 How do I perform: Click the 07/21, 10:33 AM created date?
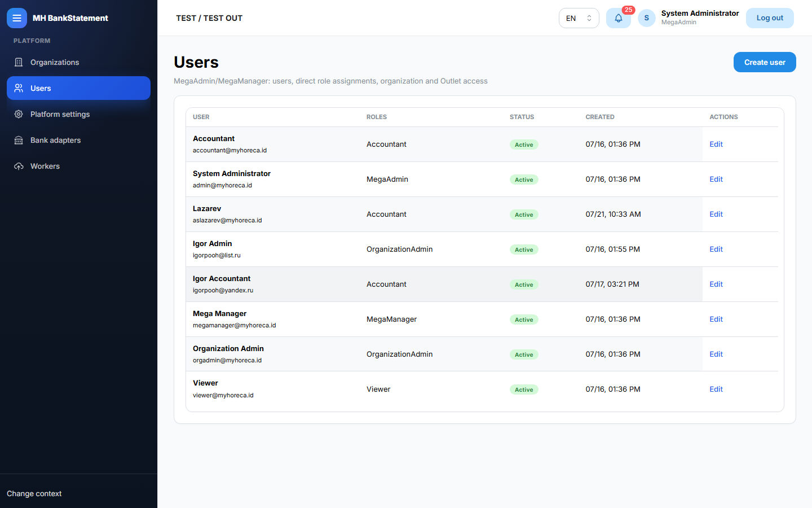pyautogui.click(x=613, y=214)
